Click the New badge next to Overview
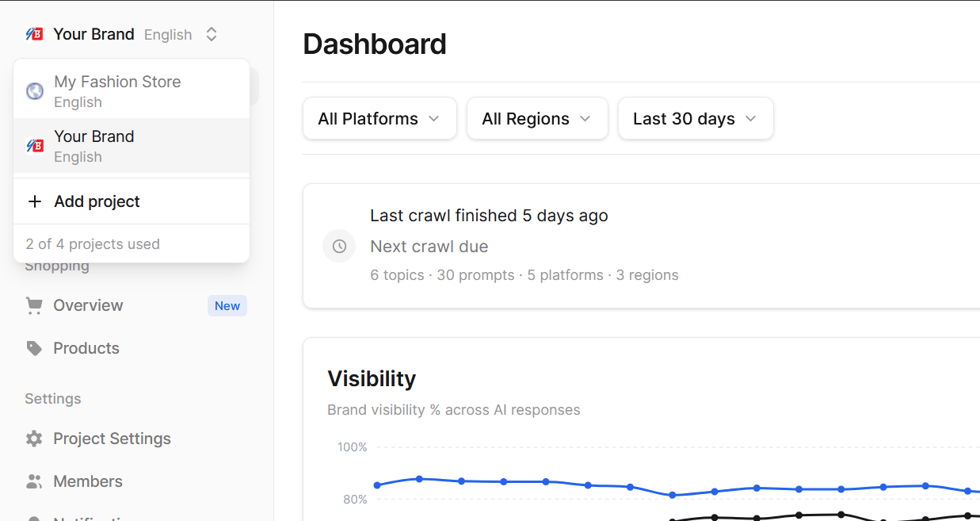This screenshot has width=980, height=521. tap(227, 306)
